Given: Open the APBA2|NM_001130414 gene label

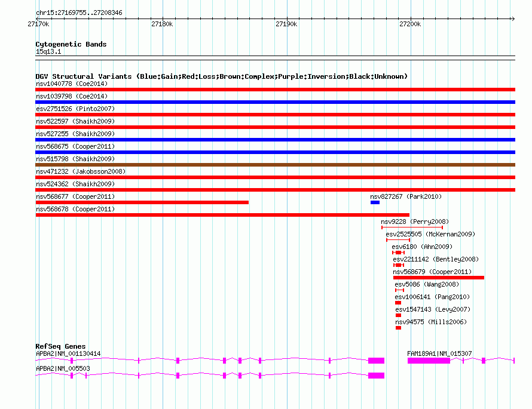Looking at the screenshot, I should pos(68,353).
